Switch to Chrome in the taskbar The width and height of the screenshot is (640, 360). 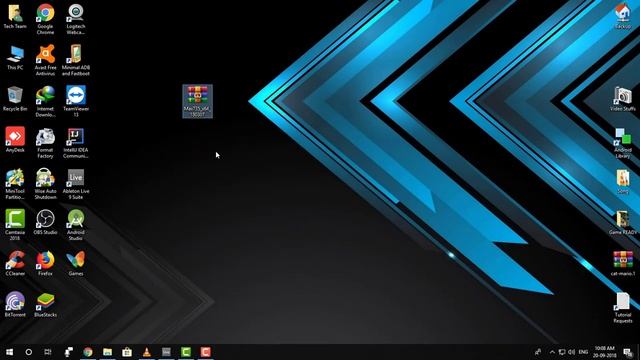point(88,352)
